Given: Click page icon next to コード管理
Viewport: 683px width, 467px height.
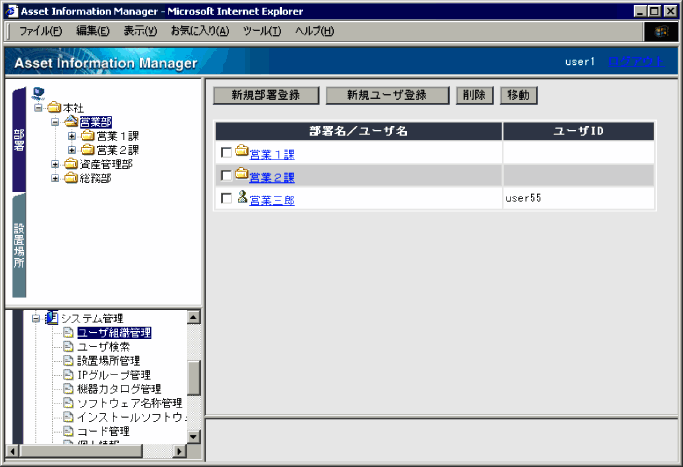Looking at the screenshot, I should [68, 431].
